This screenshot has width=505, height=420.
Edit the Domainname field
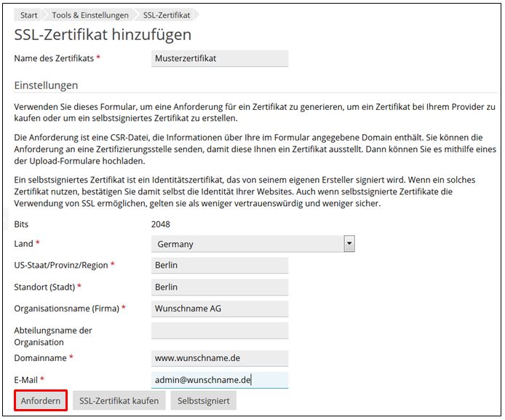click(220, 358)
